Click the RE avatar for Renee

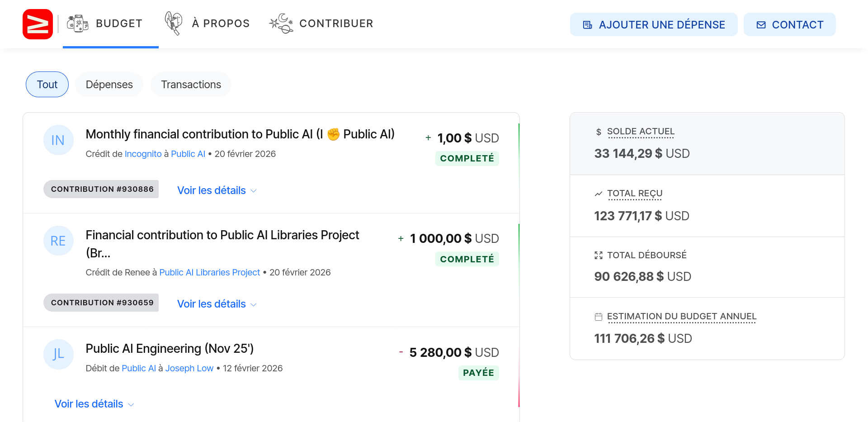[58, 241]
